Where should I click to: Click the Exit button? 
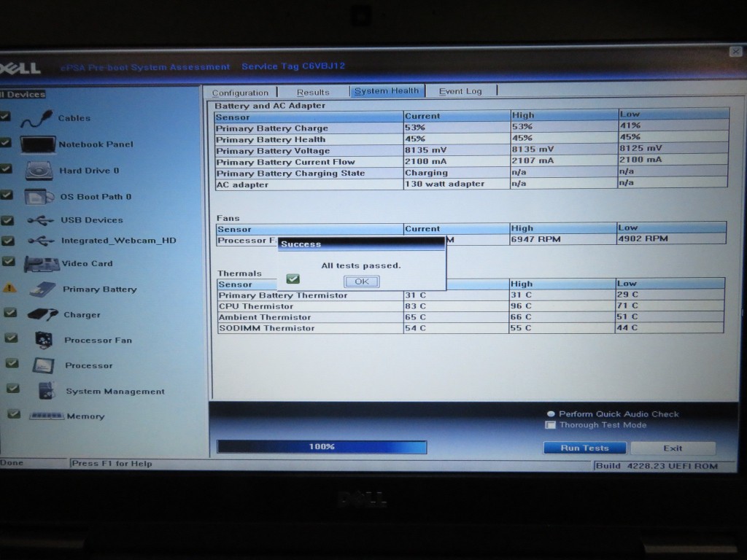[x=673, y=448]
